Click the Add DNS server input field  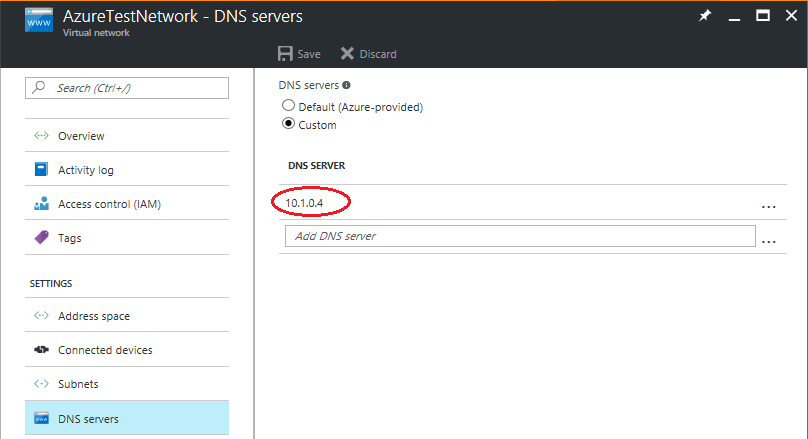[x=520, y=236]
